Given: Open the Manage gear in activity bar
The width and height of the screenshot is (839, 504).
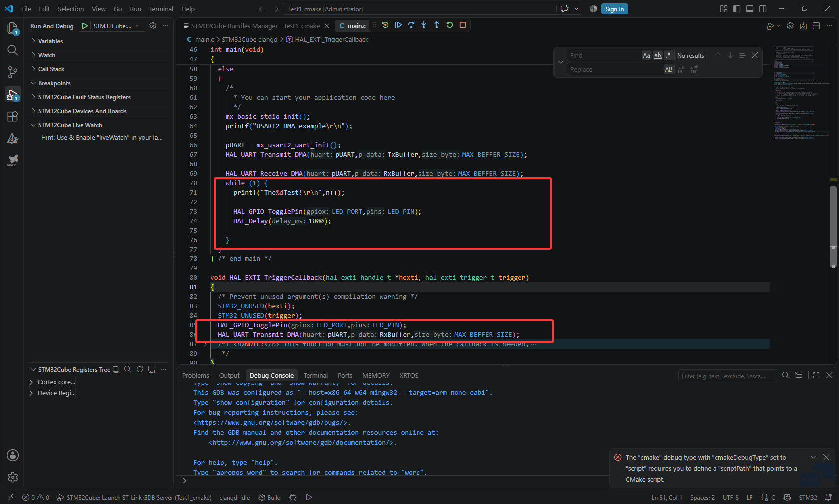Looking at the screenshot, I should 13,477.
